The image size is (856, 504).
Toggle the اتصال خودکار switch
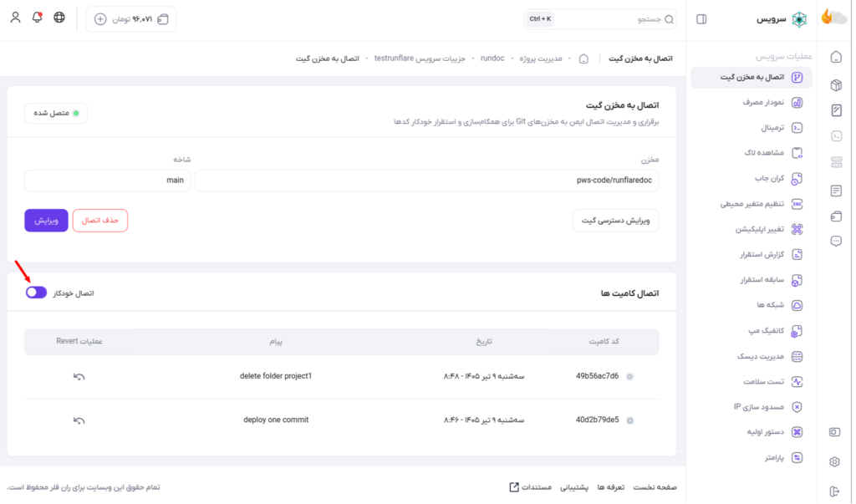[36, 293]
